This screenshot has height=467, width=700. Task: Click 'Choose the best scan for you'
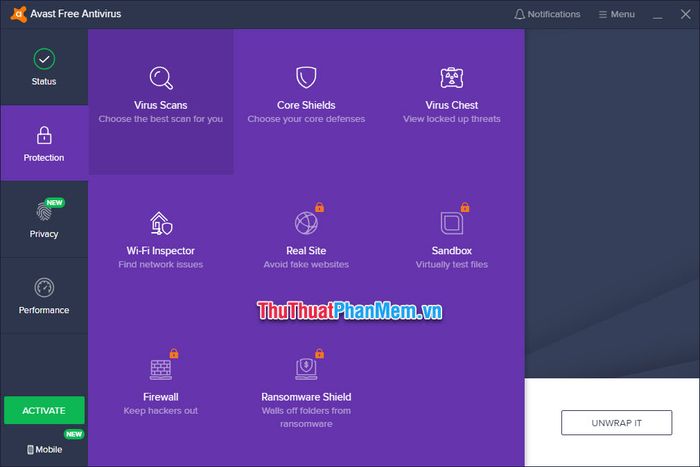coord(161,119)
